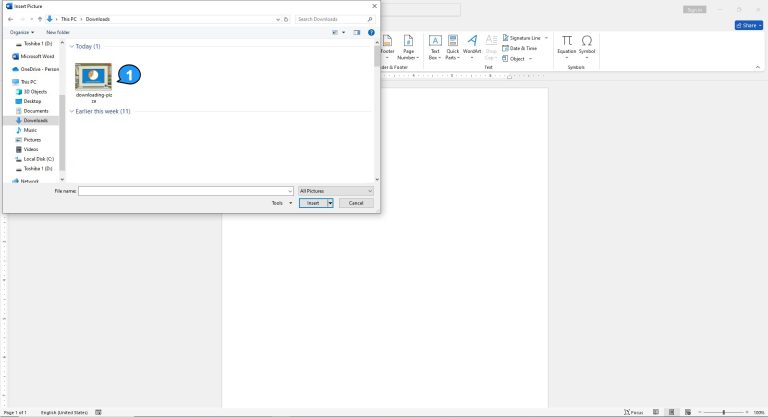Click the Sign in button
768x417 pixels.
(x=695, y=10)
